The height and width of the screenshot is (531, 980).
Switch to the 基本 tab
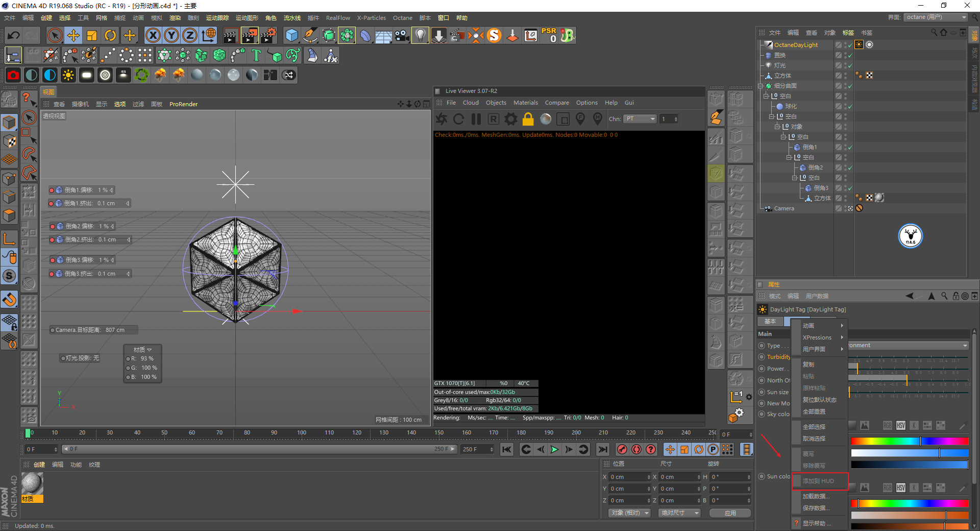(x=770, y=321)
